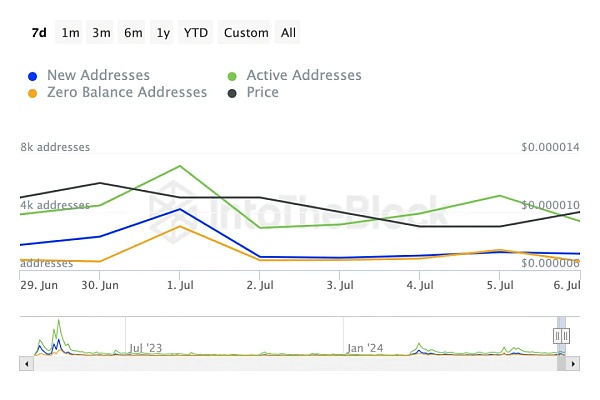Click the orange Zero Balance legend dot
Screen dimensions: 600x400
coord(33,93)
